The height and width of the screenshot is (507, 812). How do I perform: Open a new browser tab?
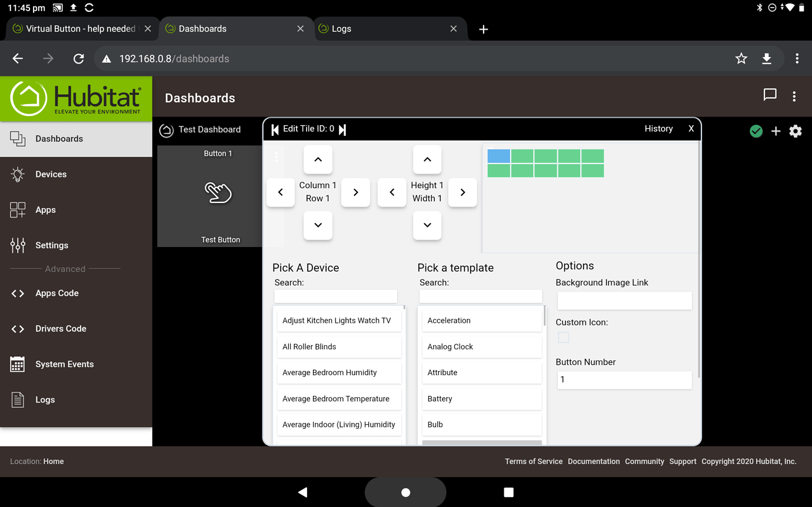pyautogui.click(x=484, y=29)
